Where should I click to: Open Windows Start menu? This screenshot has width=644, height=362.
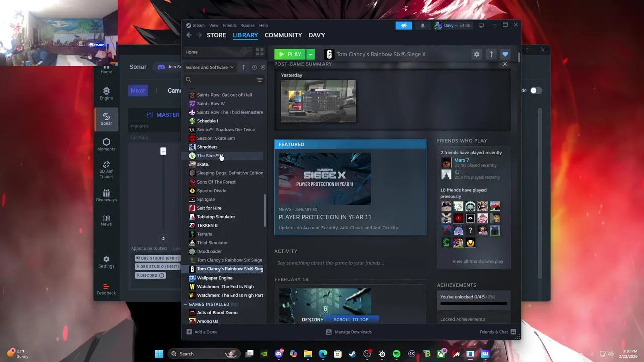pos(159,354)
